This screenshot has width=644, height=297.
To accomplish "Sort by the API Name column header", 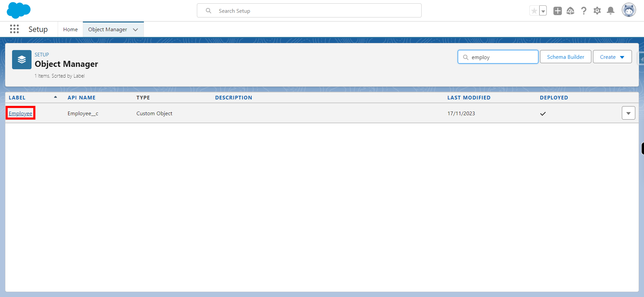I will pyautogui.click(x=82, y=98).
